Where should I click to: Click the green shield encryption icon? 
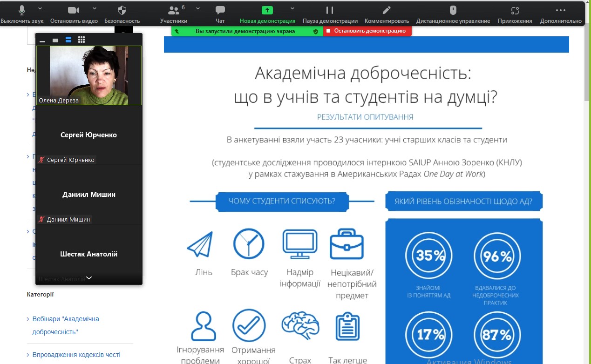pos(316,31)
